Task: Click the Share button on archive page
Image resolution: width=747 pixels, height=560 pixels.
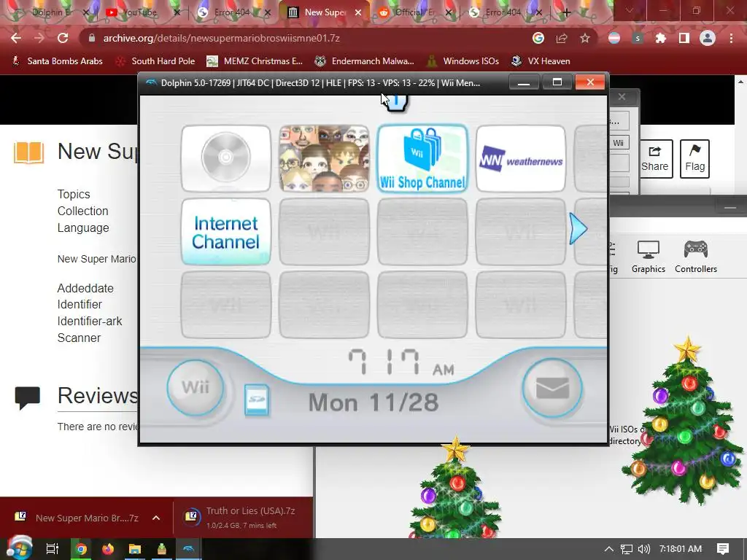Action: click(x=654, y=158)
